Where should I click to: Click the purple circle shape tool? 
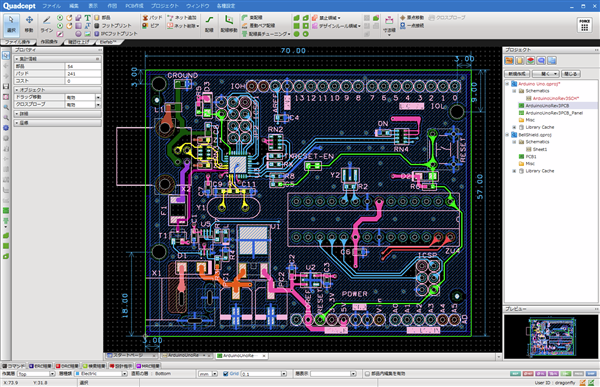pos(78,34)
